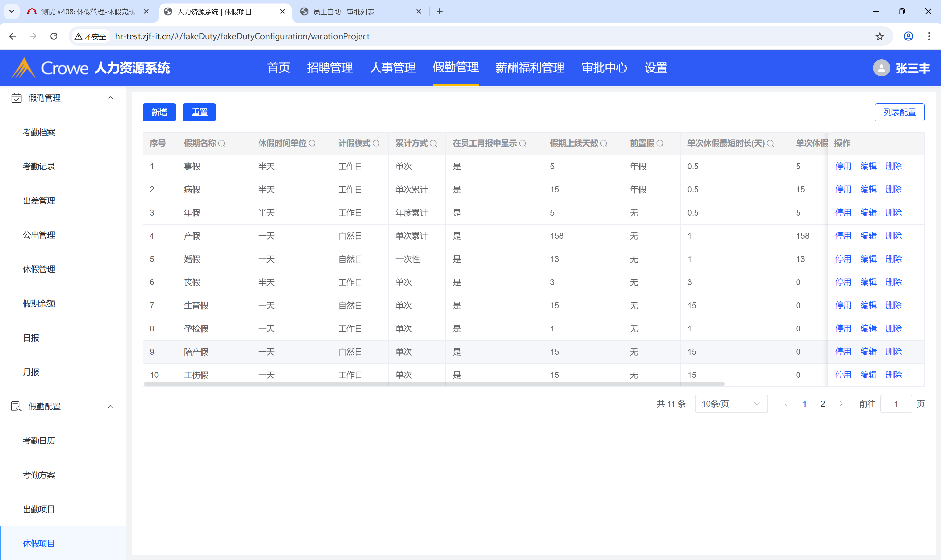Click the 计假模式 column search icon
Image resolution: width=941 pixels, height=560 pixels.
376,143
